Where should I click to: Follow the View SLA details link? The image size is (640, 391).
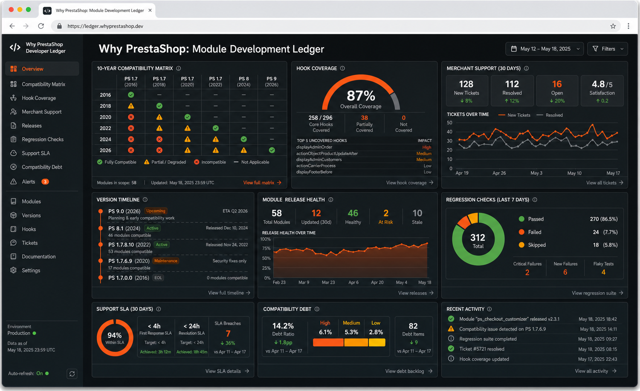point(227,371)
